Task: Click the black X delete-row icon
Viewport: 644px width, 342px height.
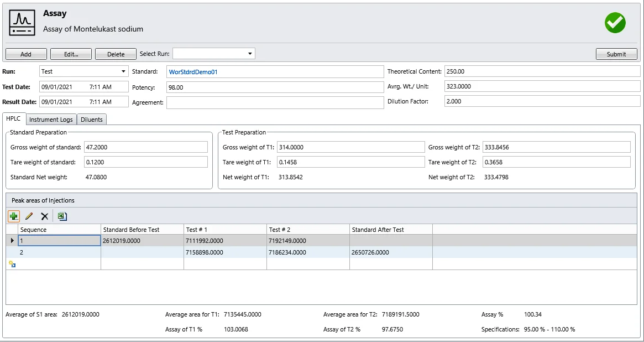Action: pos(45,216)
